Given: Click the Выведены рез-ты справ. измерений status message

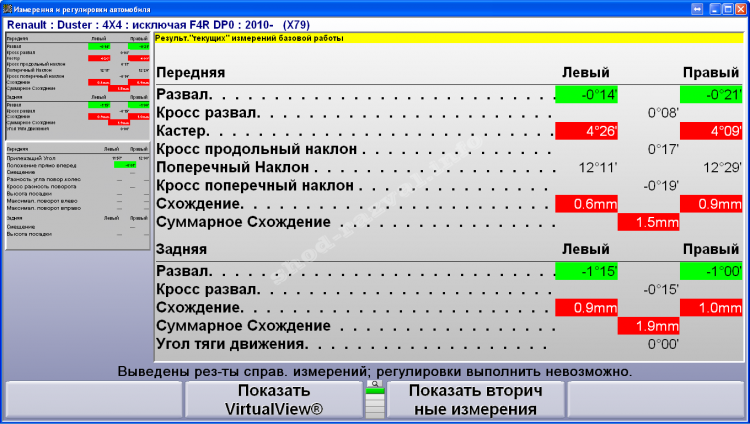Looking at the screenshot, I should pyautogui.click(x=375, y=371).
